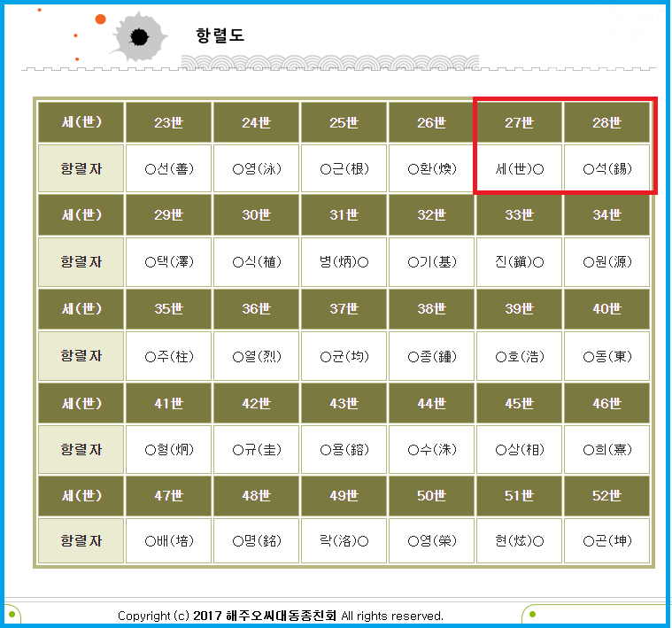Select the 병(炳)○ cell under 31世
Image resolution: width=672 pixels, height=628 pixels.
click(x=344, y=261)
